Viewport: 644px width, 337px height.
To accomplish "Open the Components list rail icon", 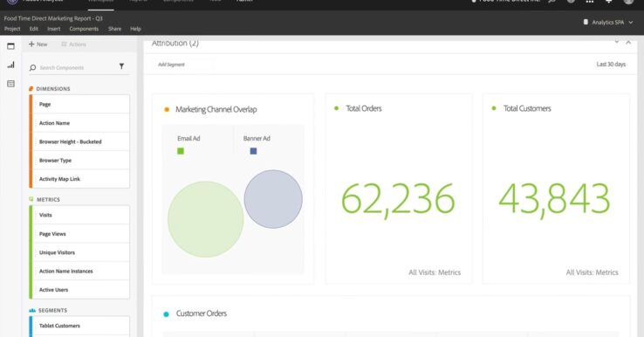I will point(10,84).
